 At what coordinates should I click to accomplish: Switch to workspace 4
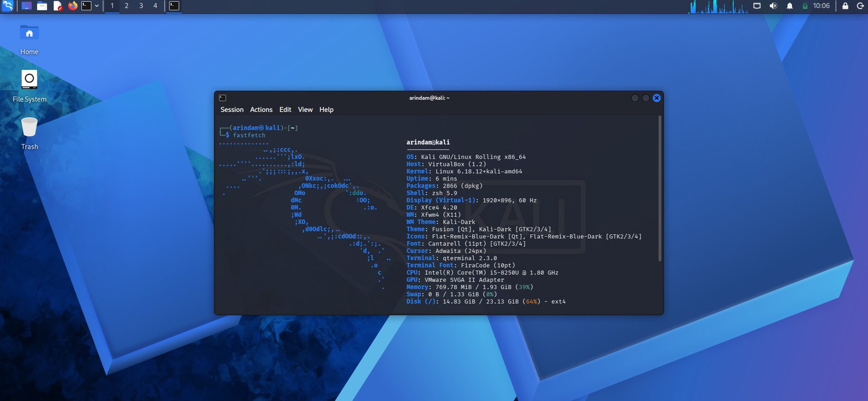click(155, 6)
